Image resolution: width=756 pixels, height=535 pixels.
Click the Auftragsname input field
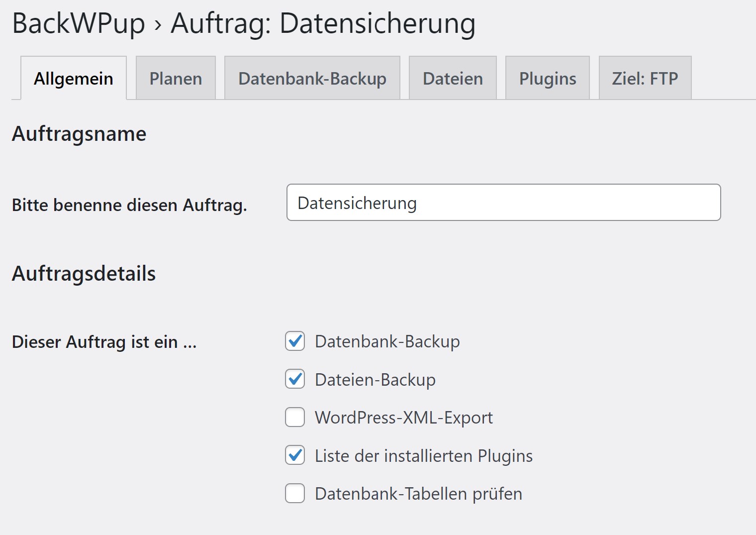coord(504,203)
